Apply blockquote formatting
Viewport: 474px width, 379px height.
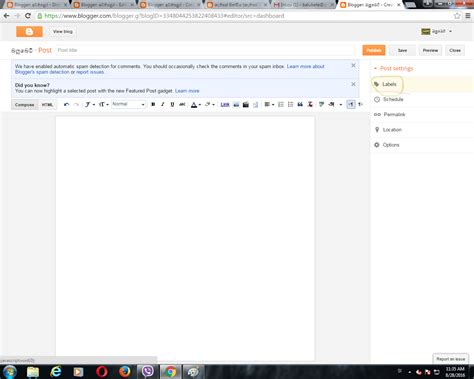pyautogui.click(x=300, y=104)
